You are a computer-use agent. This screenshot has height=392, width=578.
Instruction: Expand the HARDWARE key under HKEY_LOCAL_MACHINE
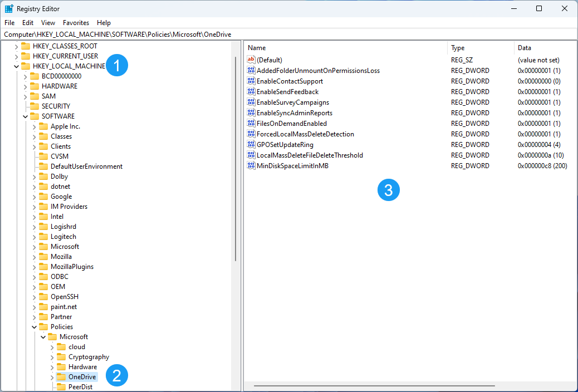pyautogui.click(x=25, y=86)
